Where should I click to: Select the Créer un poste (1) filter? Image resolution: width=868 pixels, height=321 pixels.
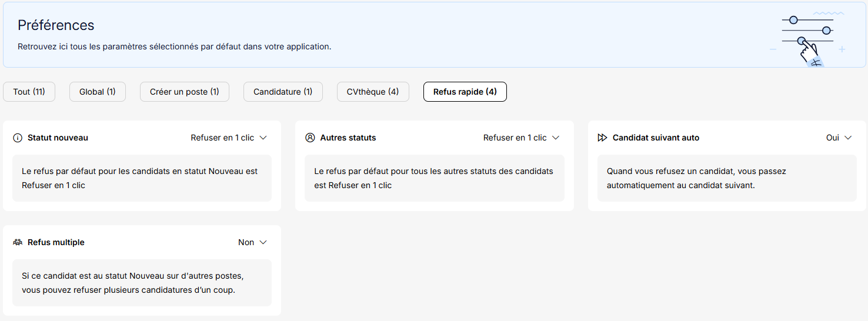pyautogui.click(x=185, y=92)
